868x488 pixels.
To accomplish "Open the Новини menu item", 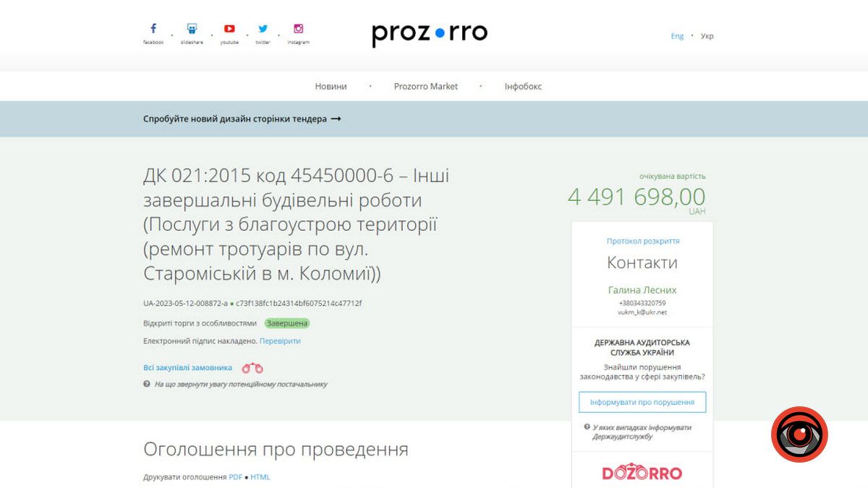I will [x=331, y=86].
